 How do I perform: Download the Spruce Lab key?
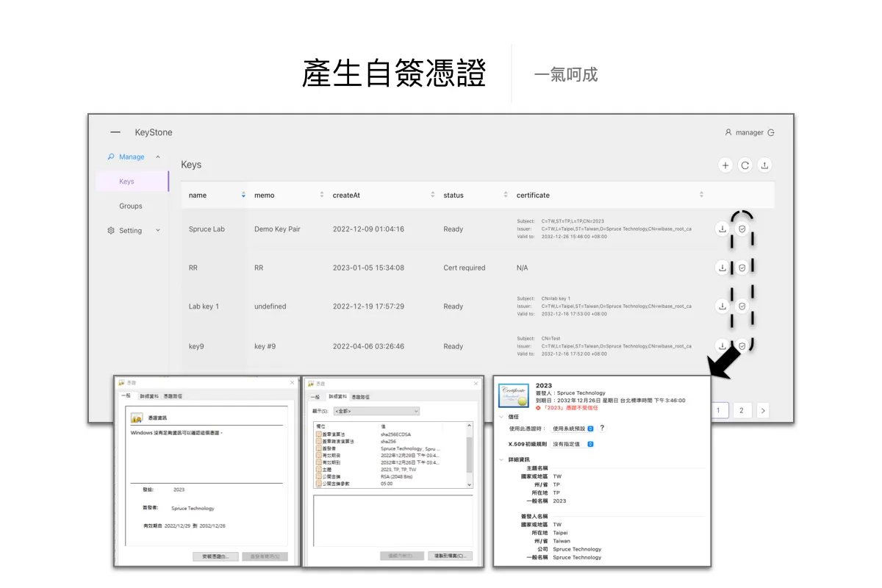[x=723, y=229]
